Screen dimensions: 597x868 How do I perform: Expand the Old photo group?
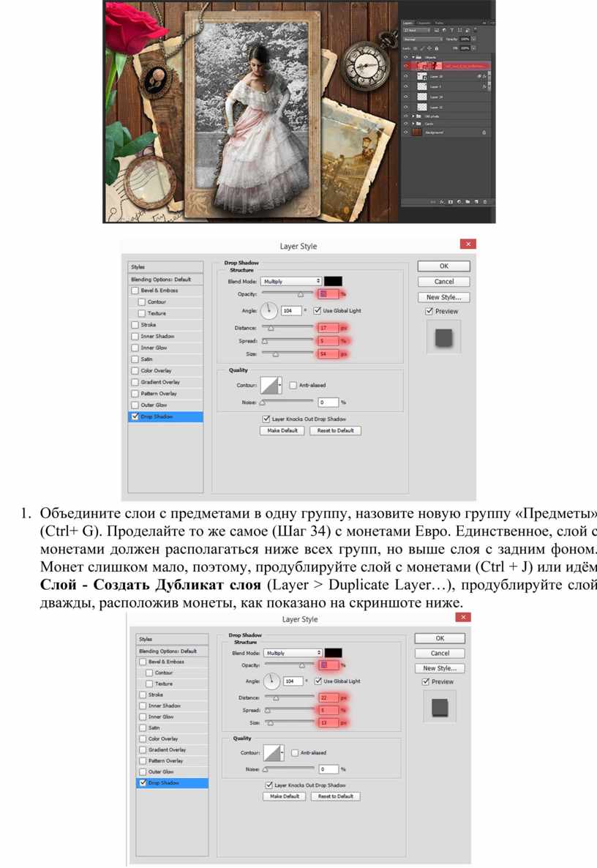[413, 116]
